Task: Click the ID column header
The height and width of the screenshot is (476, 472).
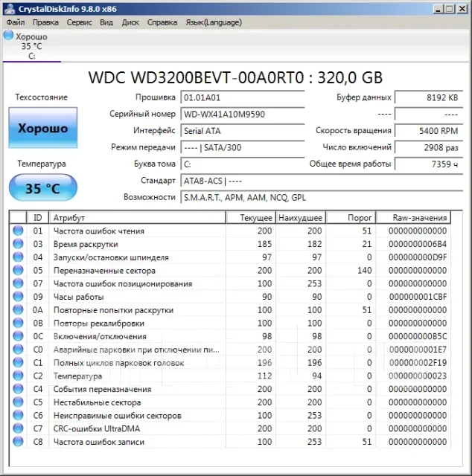Action: 38,218
